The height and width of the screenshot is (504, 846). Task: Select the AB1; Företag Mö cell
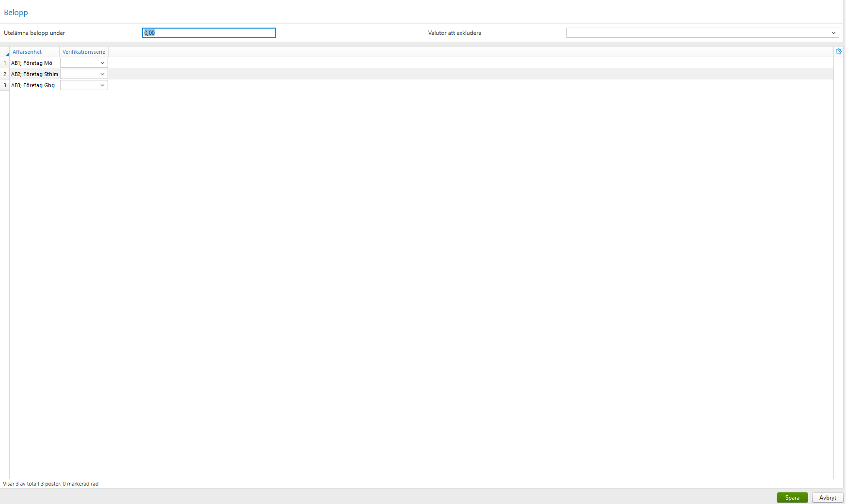(x=32, y=63)
